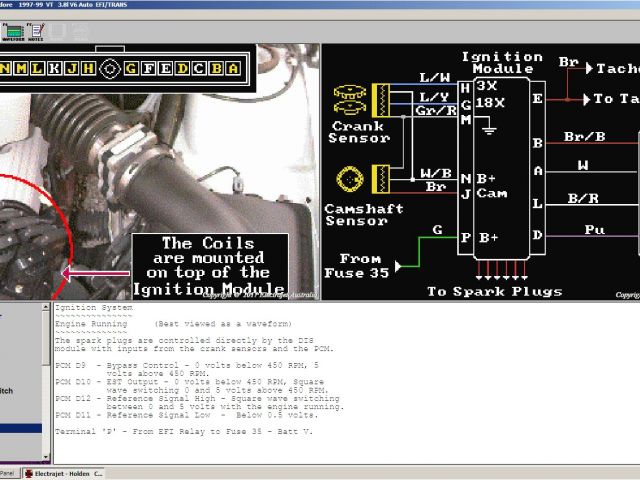The width and height of the screenshot is (640, 480).
Task: Click connector pin A in the diagram
Action: pyautogui.click(x=232, y=68)
